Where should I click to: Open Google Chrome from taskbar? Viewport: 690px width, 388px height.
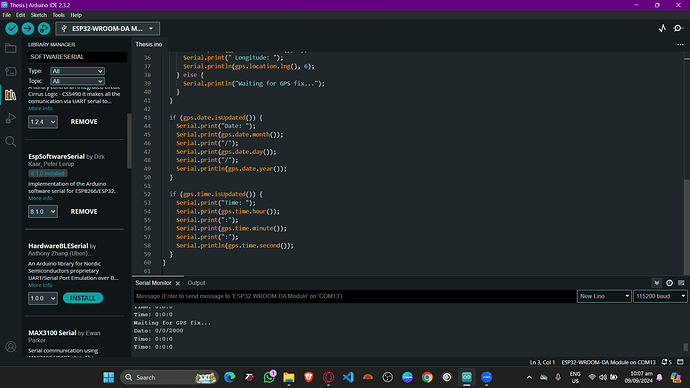coord(427,377)
